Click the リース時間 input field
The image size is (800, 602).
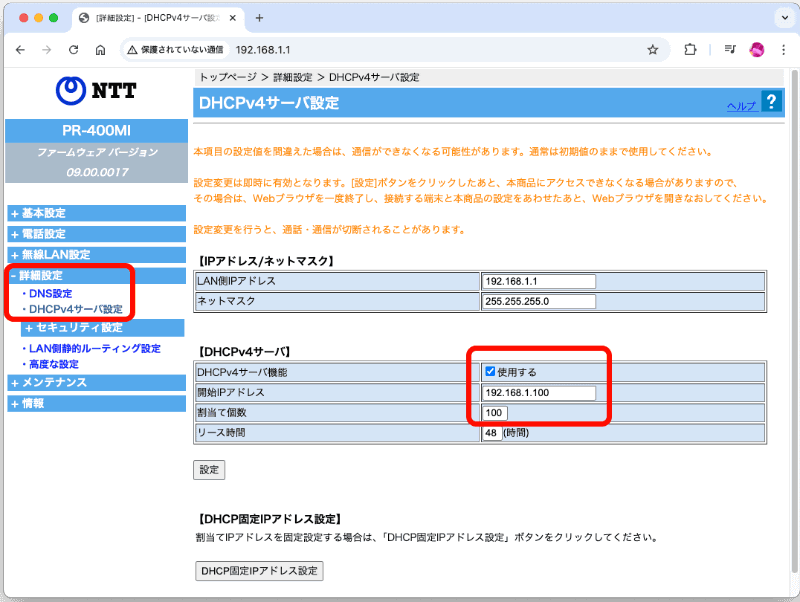pyautogui.click(x=494, y=434)
